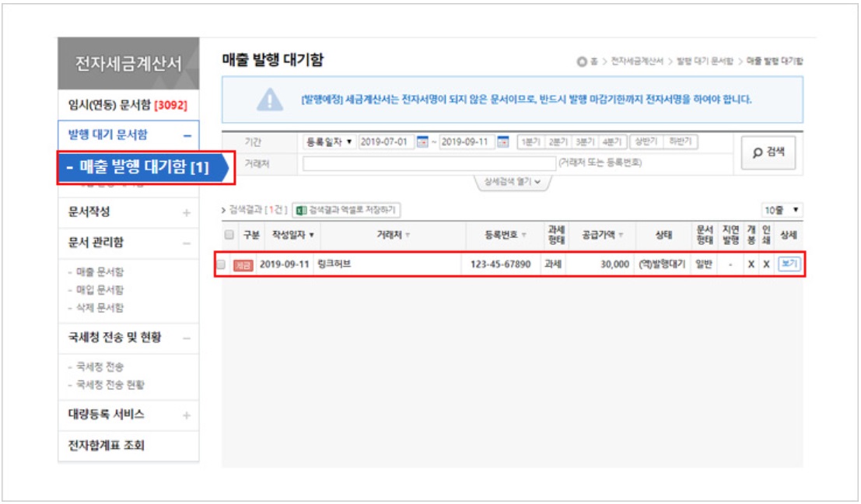Click the 보기 detail button in the result row

(x=789, y=264)
